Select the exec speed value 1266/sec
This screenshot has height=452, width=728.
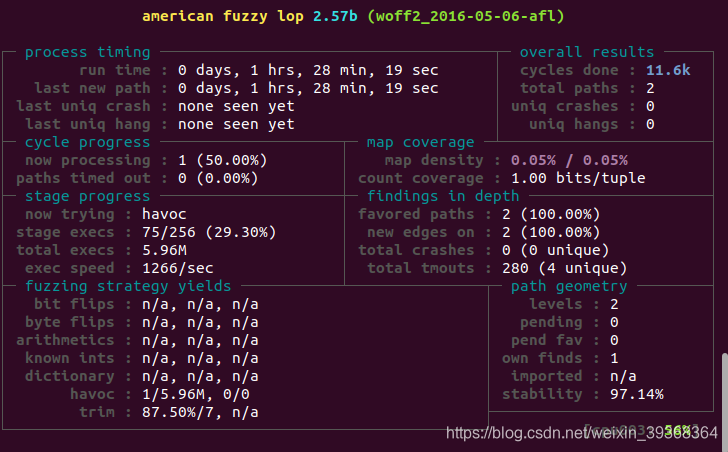pos(178,269)
